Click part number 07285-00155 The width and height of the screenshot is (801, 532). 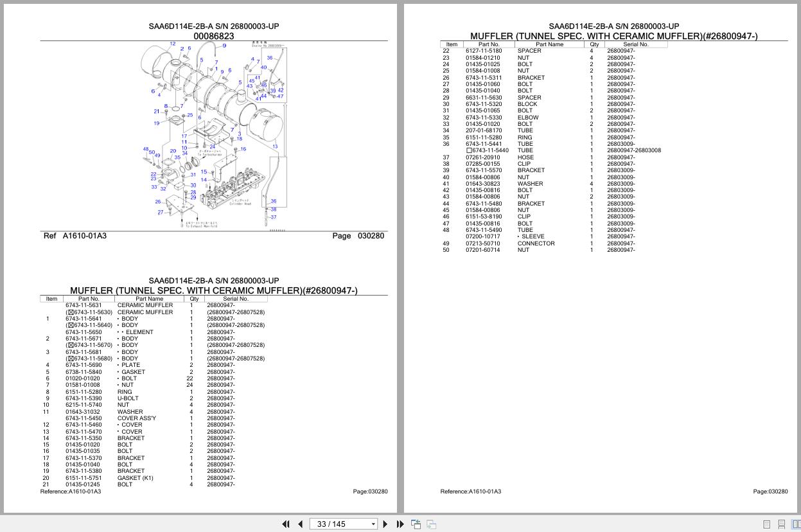483,164
